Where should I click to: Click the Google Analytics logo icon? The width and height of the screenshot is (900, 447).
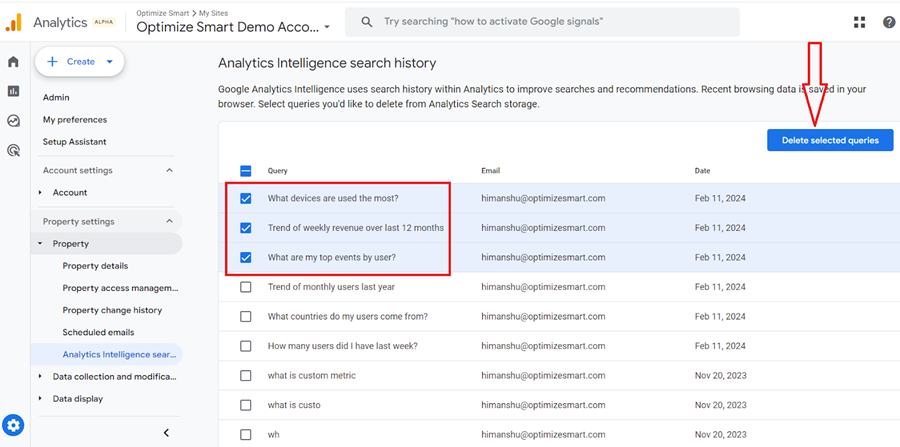[x=14, y=22]
